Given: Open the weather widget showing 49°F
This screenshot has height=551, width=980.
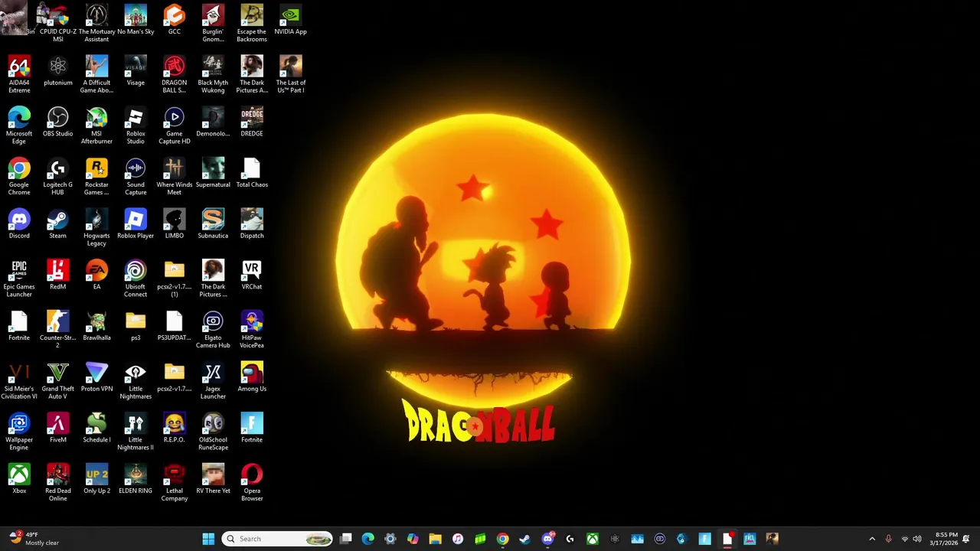Looking at the screenshot, I should (32, 539).
